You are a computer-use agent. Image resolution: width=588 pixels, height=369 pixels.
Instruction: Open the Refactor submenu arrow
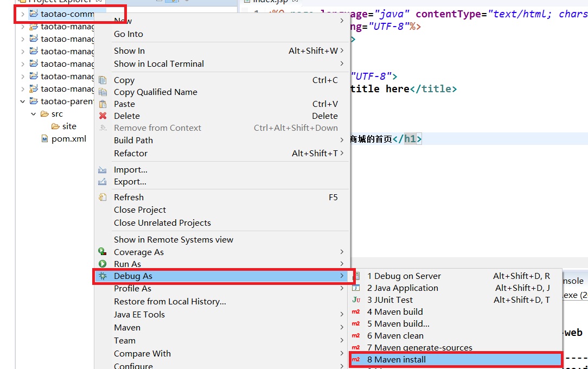click(x=342, y=153)
